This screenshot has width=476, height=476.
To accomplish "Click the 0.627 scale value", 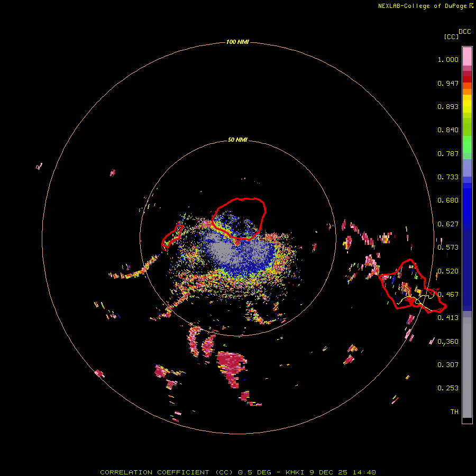I will pyautogui.click(x=448, y=224).
